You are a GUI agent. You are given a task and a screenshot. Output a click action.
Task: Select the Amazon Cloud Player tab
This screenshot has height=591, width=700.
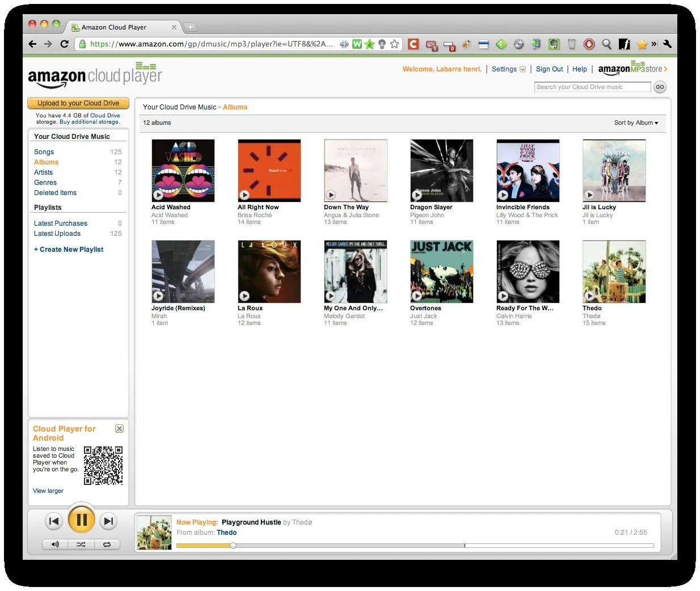tap(124, 27)
